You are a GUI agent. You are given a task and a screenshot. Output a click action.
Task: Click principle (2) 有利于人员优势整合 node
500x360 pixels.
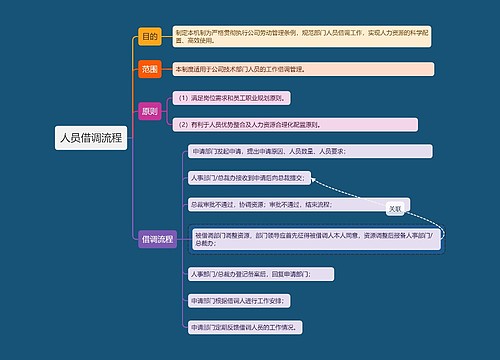[295, 125]
